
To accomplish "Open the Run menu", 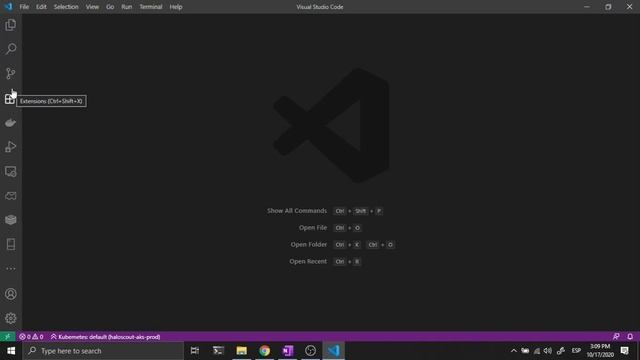I will click(x=127, y=7).
